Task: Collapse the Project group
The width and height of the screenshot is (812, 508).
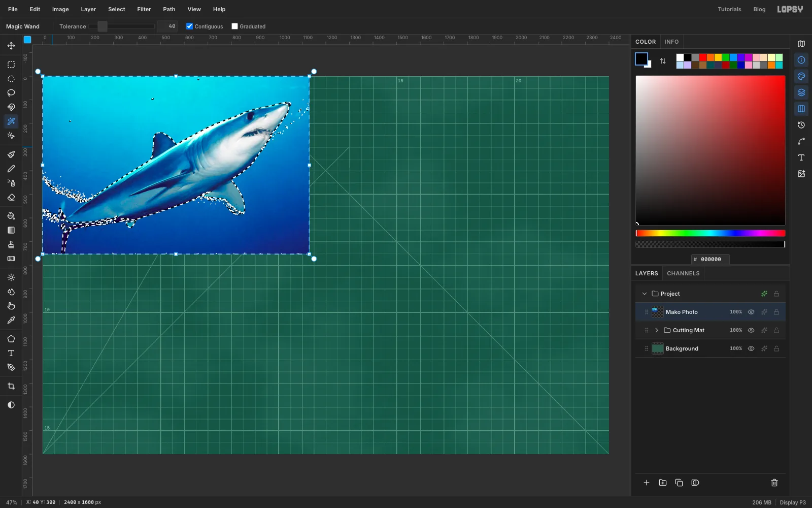Action: click(x=645, y=294)
